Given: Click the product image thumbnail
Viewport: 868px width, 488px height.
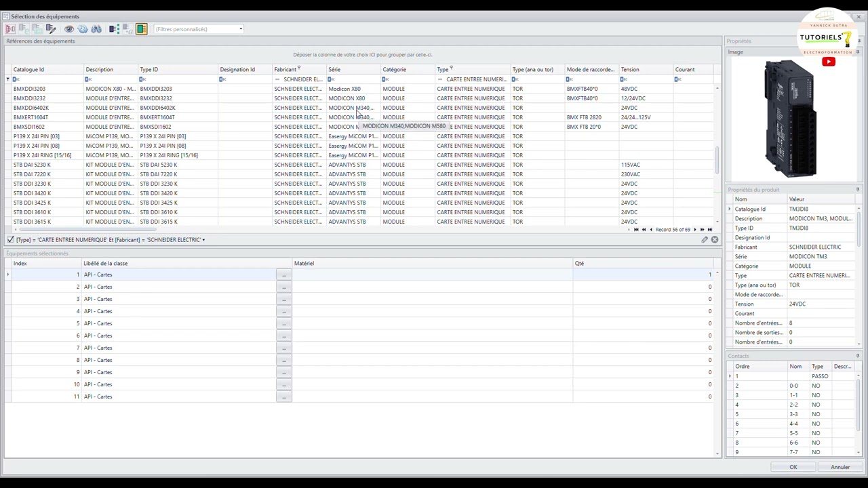Looking at the screenshot, I should click(x=791, y=119).
